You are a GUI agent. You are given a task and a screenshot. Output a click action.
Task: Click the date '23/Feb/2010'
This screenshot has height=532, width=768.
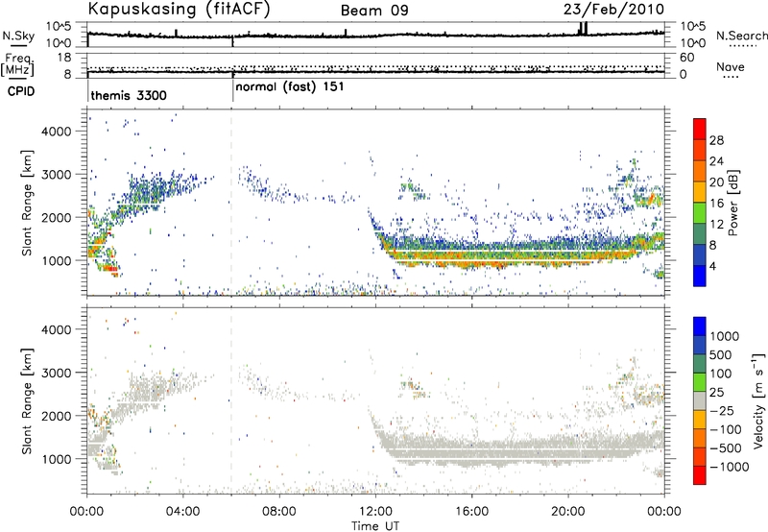(613, 9)
